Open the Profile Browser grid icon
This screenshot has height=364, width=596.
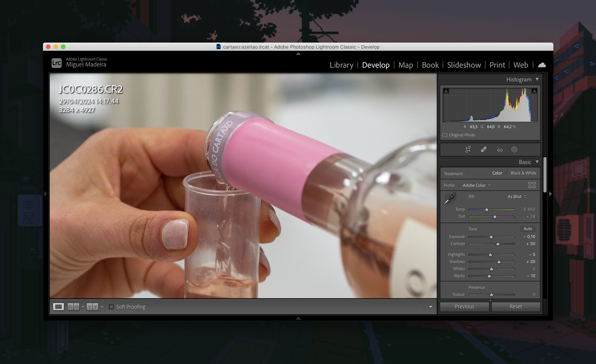[x=532, y=185]
